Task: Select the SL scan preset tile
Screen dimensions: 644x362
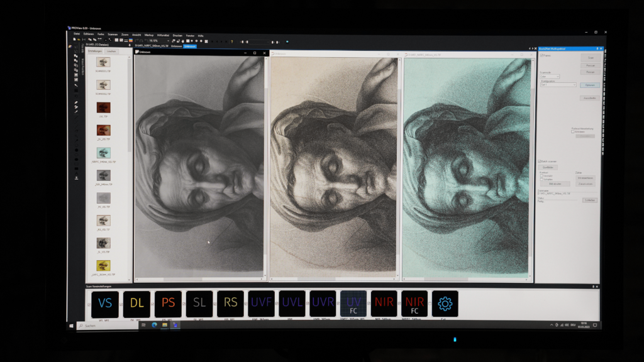Action: (199, 304)
